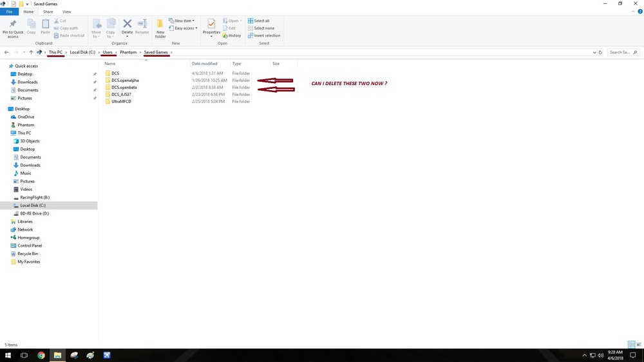Image resolution: width=644 pixels, height=362 pixels.
Task: Click Paste shortcut in the ribbon
Action: pos(69,35)
